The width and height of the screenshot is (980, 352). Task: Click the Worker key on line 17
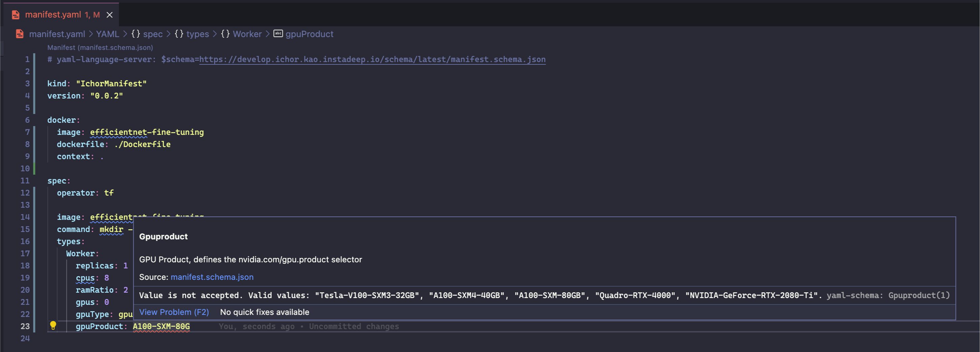click(x=80, y=254)
